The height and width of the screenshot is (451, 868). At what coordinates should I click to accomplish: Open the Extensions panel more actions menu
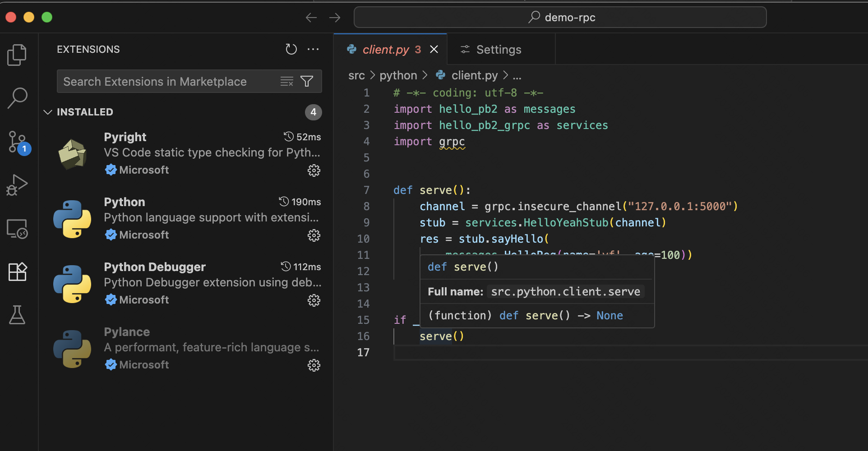pyautogui.click(x=313, y=49)
